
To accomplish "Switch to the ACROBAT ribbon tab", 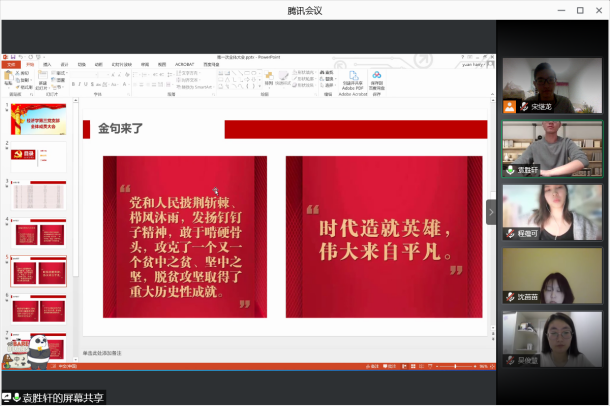I will [185, 63].
